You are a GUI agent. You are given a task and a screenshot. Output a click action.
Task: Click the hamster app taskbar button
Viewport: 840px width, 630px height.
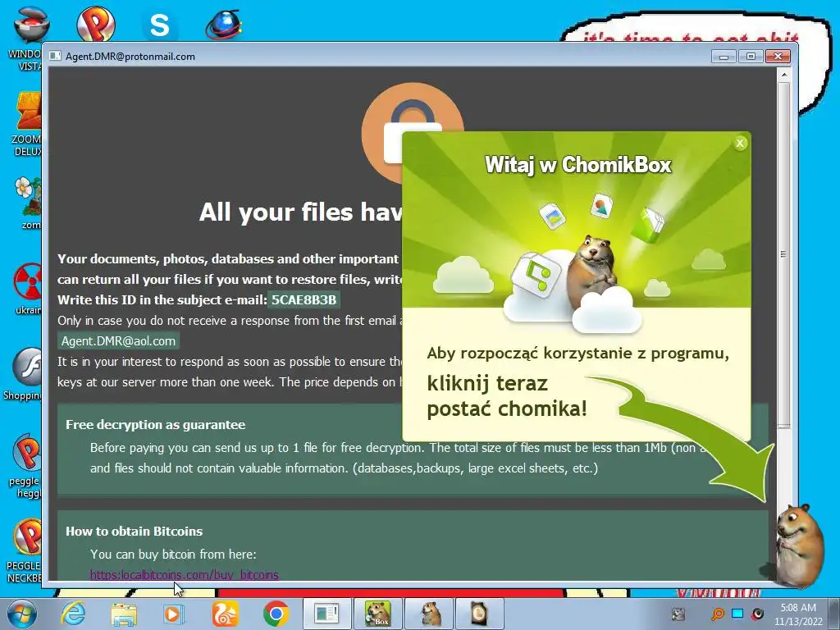point(430,614)
